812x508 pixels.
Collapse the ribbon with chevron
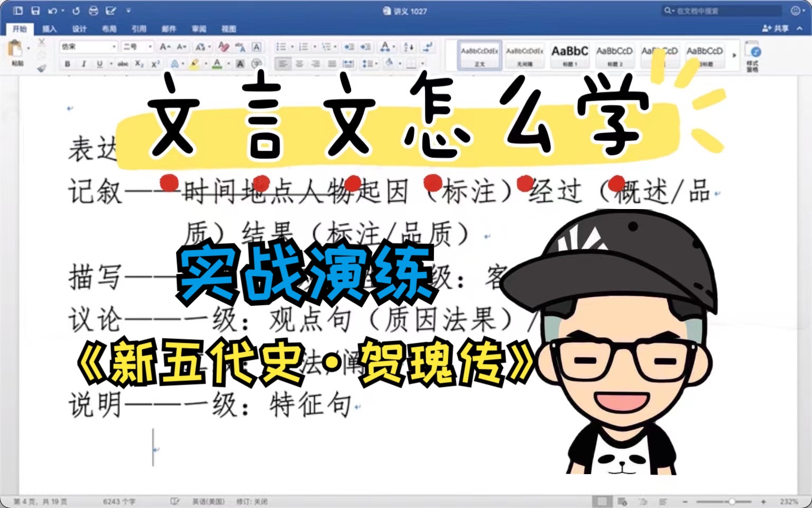(x=800, y=29)
